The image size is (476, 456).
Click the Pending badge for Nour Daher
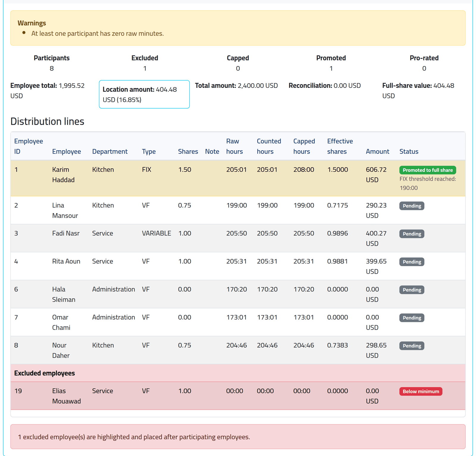tap(412, 346)
